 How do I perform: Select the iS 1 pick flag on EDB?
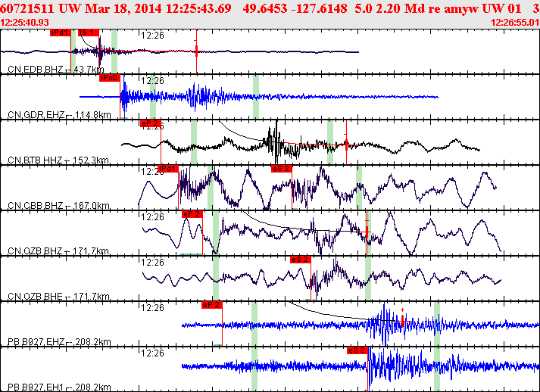tap(89, 33)
